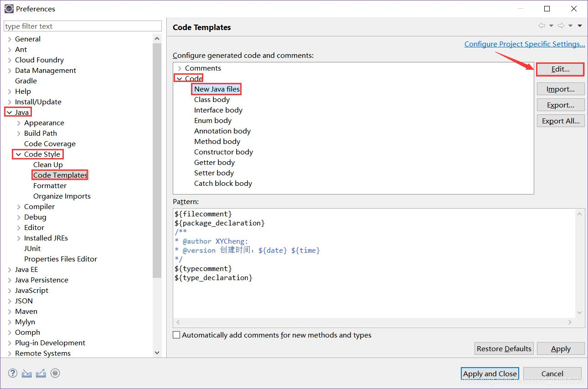This screenshot has width=588, height=389.
Task: Click the type filter text field
Action: 83,26
